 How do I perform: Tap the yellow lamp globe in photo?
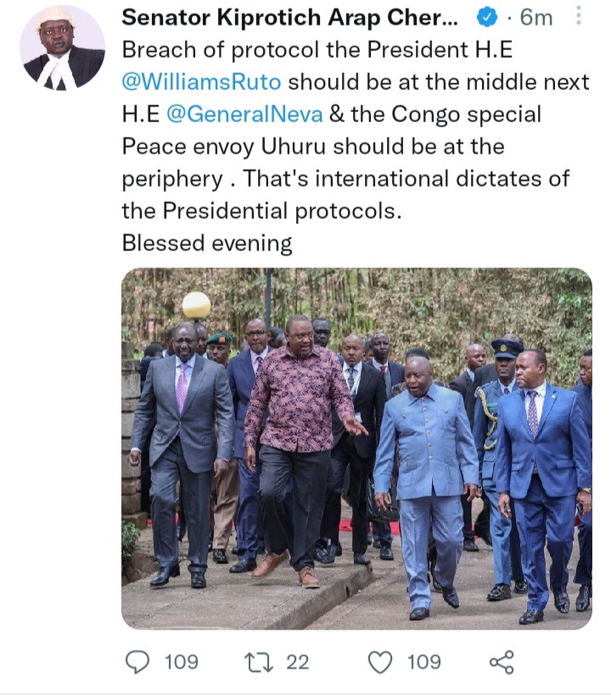[x=196, y=305]
